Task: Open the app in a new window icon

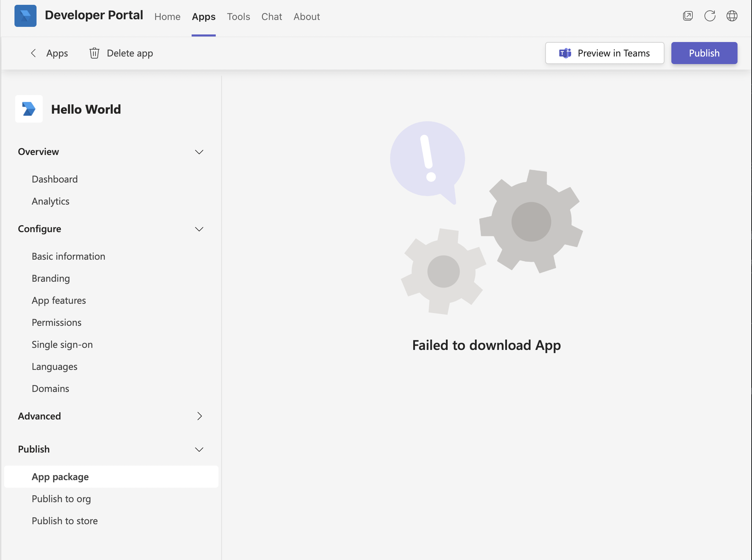Action: [x=688, y=16]
